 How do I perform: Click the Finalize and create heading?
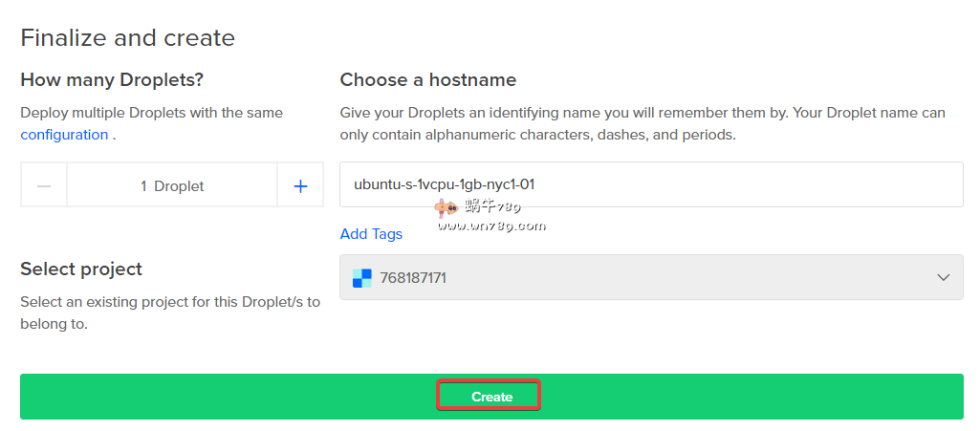pos(127,38)
